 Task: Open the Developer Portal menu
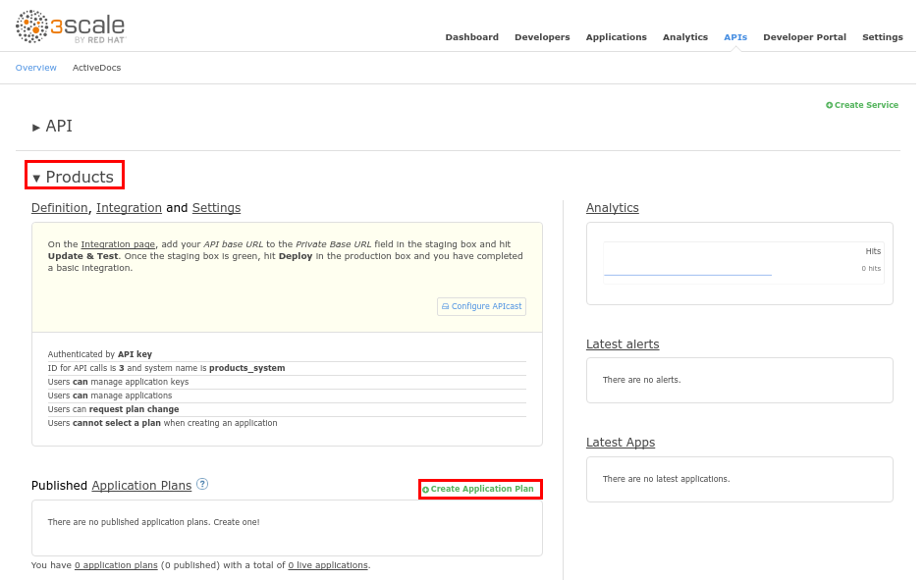pos(804,37)
